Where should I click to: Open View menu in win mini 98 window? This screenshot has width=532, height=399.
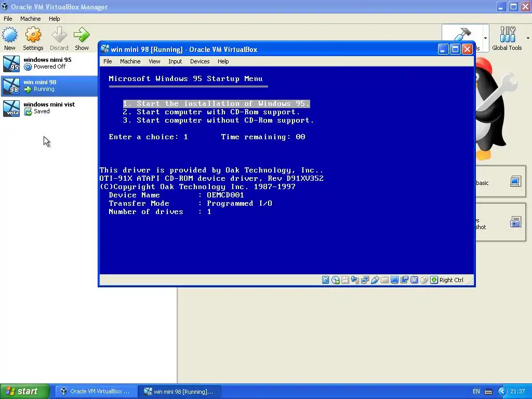click(154, 61)
